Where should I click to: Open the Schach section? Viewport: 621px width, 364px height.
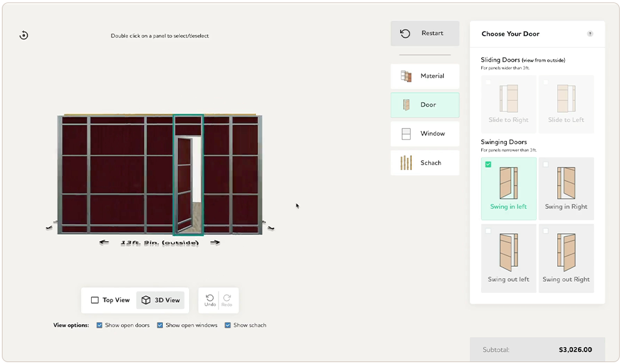click(424, 163)
